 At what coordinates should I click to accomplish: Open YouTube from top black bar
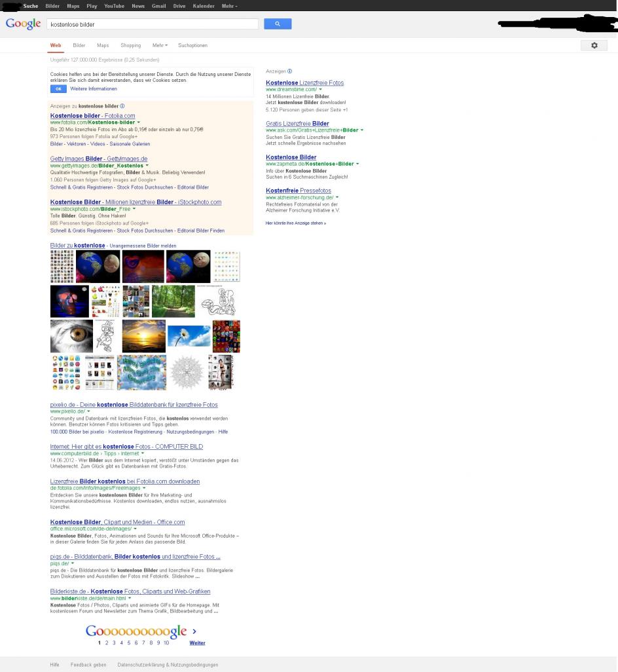[x=115, y=6]
